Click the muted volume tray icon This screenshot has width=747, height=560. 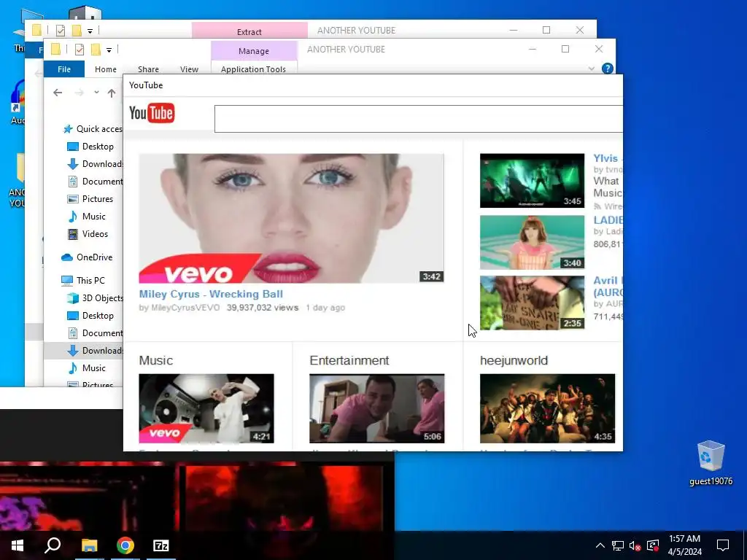pyautogui.click(x=635, y=545)
